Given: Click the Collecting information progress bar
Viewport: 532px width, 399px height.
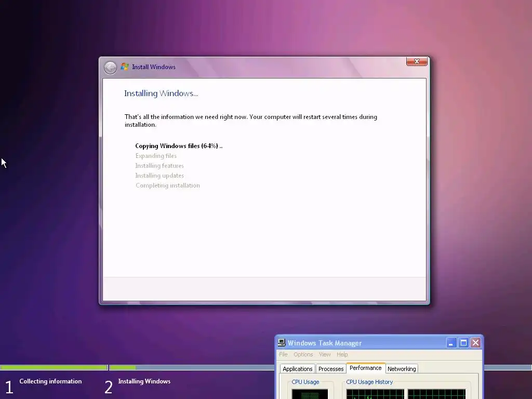Looking at the screenshot, I should [54, 367].
